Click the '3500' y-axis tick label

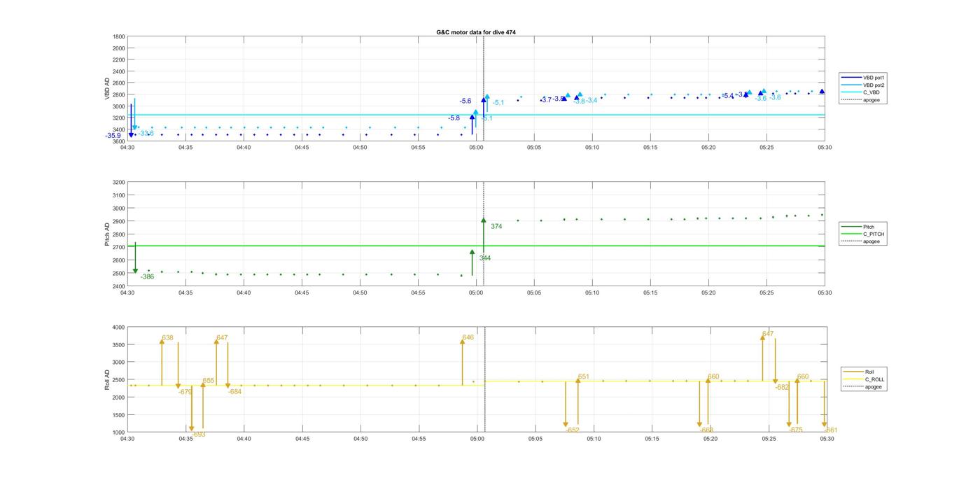point(118,344)
